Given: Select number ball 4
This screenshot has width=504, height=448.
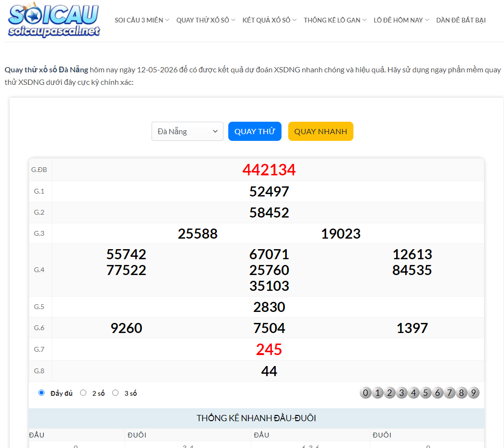Looking at the screenshot, I should pos(414,393).
